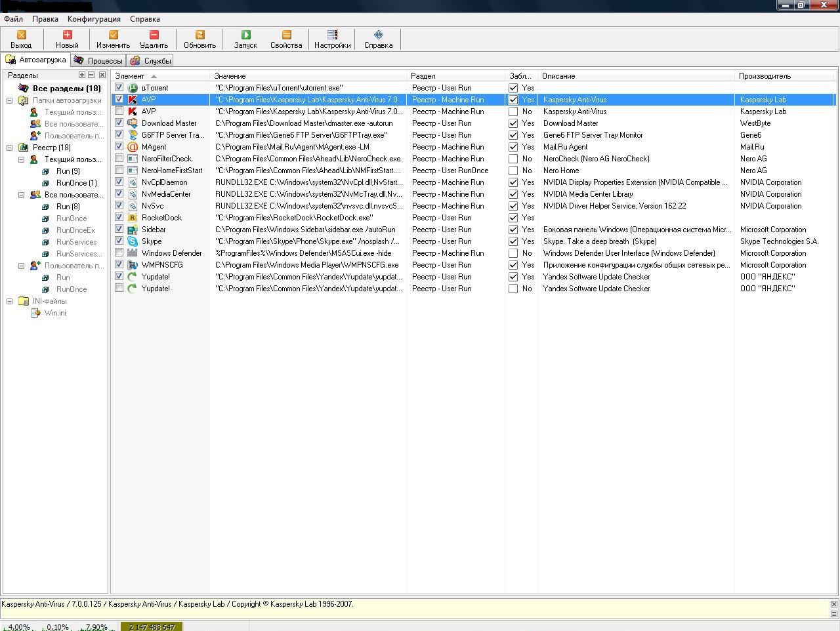Toggle the Забл. checkbox in the Skype row
This screenshot has height=631, width=840.
(x=513, y=241)
